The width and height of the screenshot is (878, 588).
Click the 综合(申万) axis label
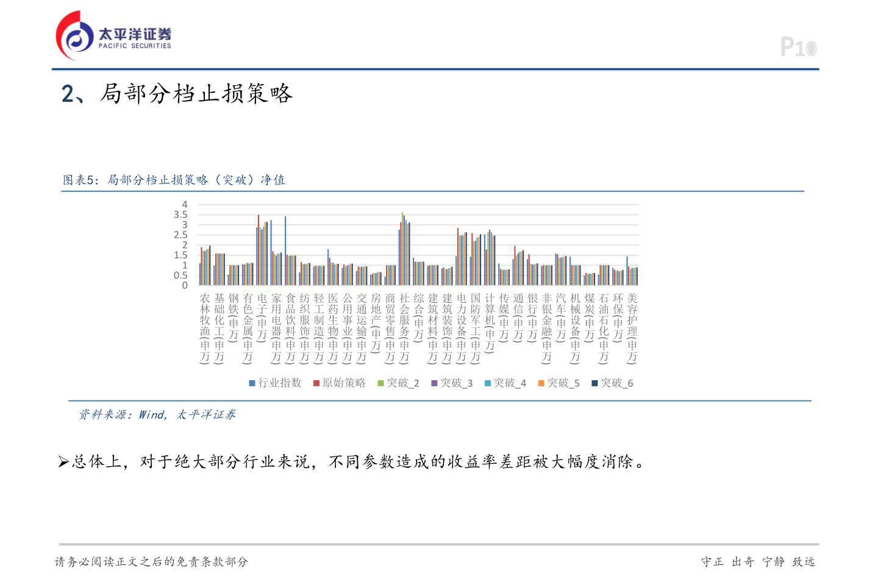pyautogui.click(x=419, y=317)
